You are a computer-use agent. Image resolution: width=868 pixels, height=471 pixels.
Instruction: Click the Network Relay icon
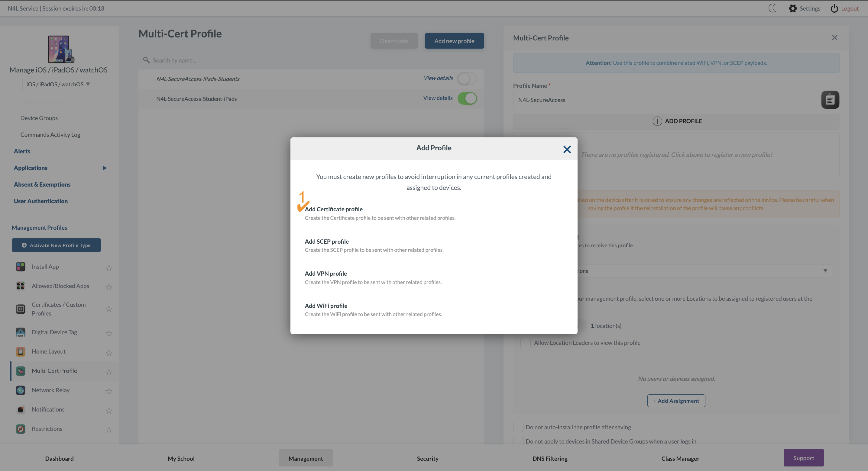(x=21, y=390)
